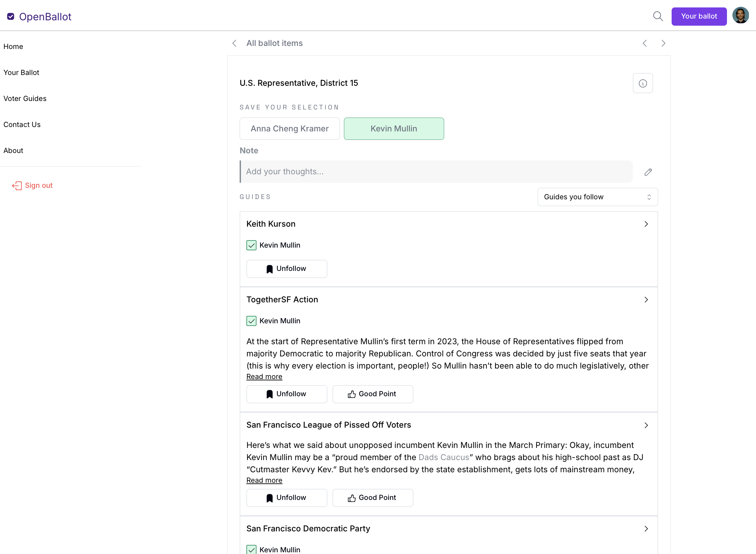This screenshot has height=554, width=756.
Task: Click Keith Kurson's Kevin Mullin checkbox
Action: click(251, 245)
